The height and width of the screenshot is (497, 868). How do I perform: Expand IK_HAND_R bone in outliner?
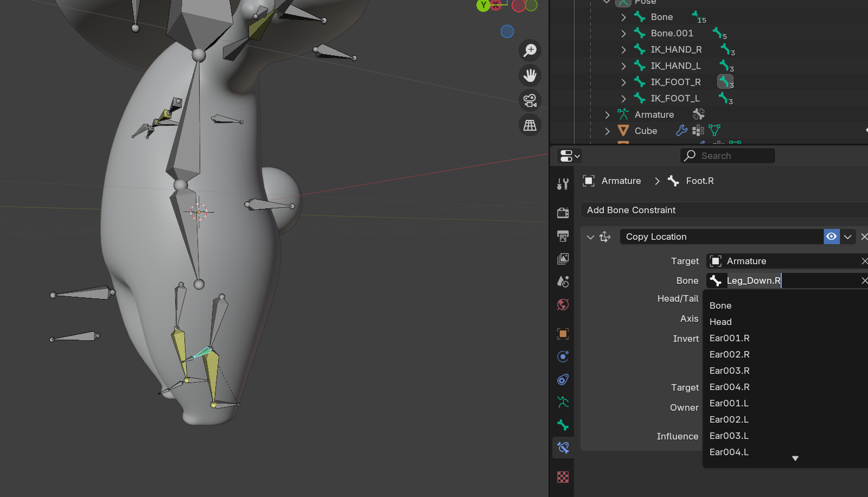click(x=624, y=50)
